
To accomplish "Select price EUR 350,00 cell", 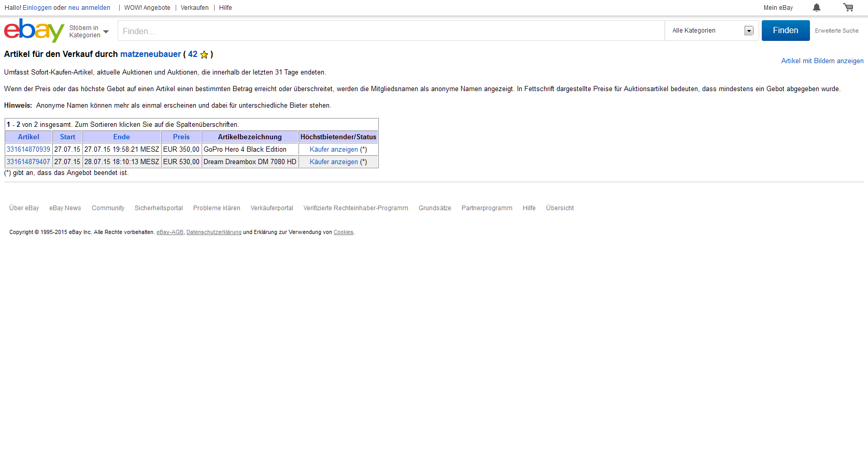I will pyautogui.click(x=181, y=150).
